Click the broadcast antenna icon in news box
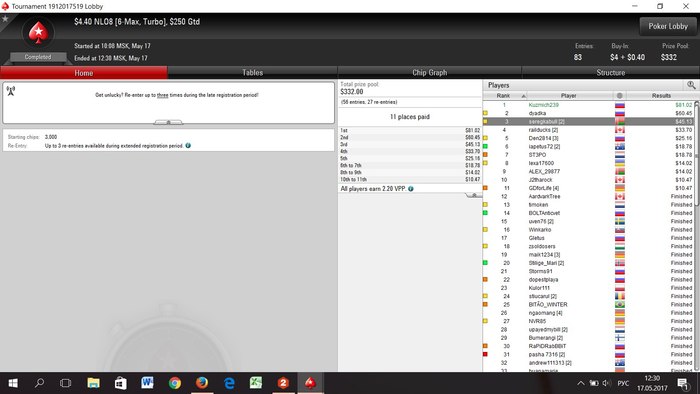This screenshot has width=700, height=394. [11, 91]
